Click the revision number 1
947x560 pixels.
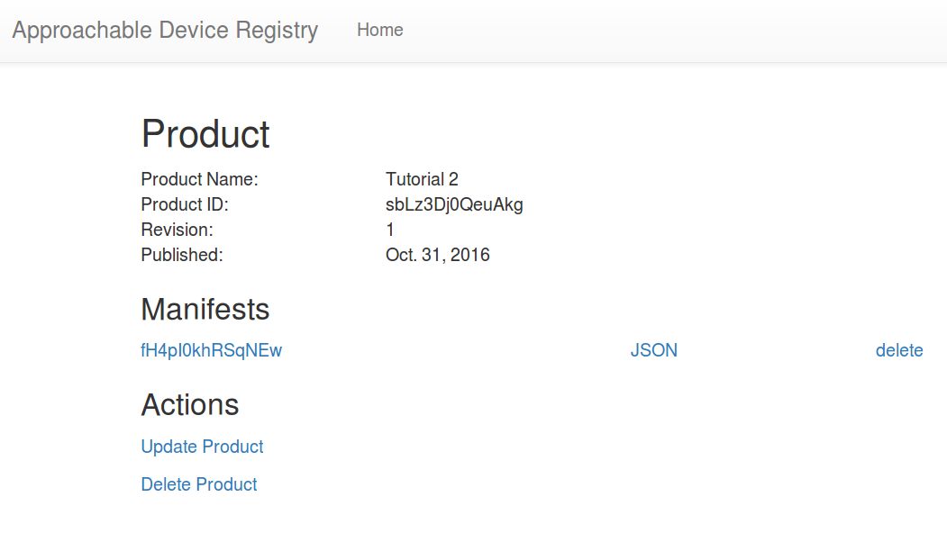click(390, 230)
